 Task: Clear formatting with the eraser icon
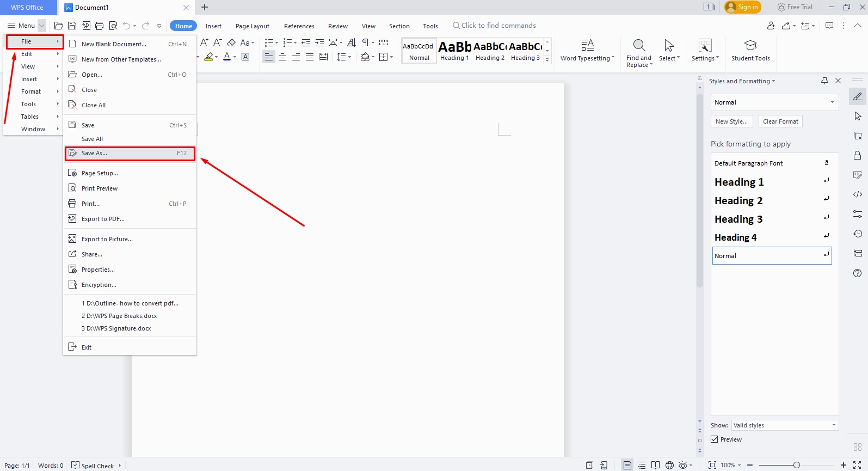(231, 42)
